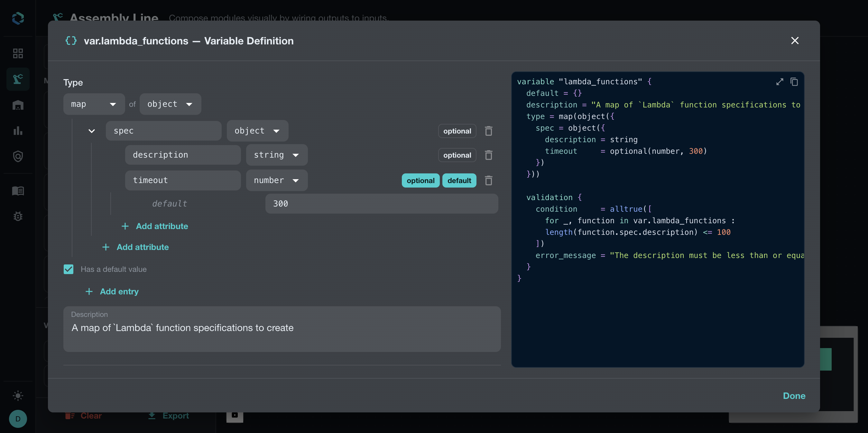The width and height of the screenshot is (868, 433).
Task: Click Export behind the dialog
Action: (x=169, y=416)
